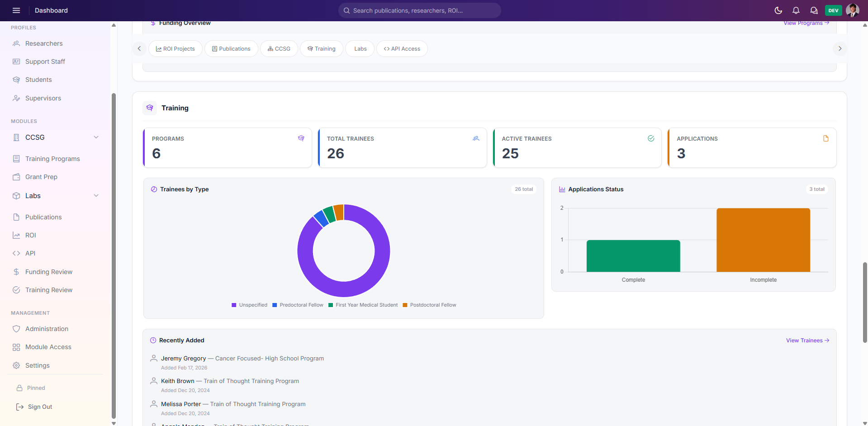This screenshot has height=426, width=868.
Task: Click the 26 total badge
Action: 524,189
